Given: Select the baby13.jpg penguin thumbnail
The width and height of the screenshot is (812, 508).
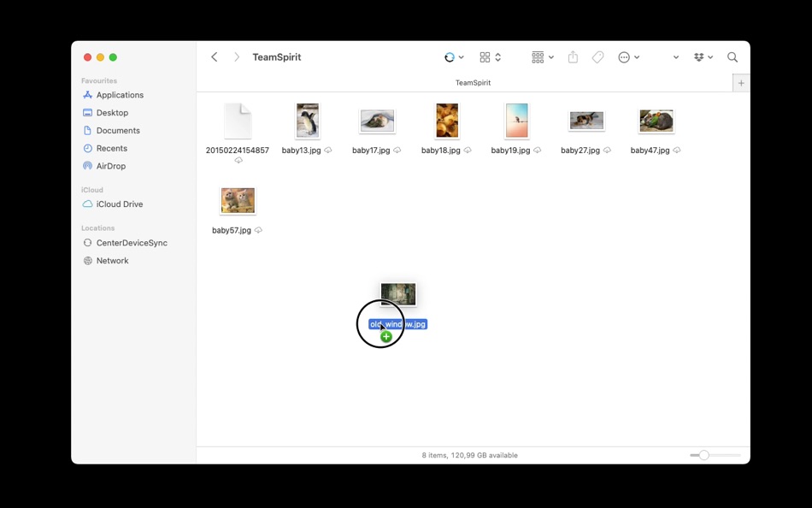Looking at the screenshot, I should click(307, 120).
